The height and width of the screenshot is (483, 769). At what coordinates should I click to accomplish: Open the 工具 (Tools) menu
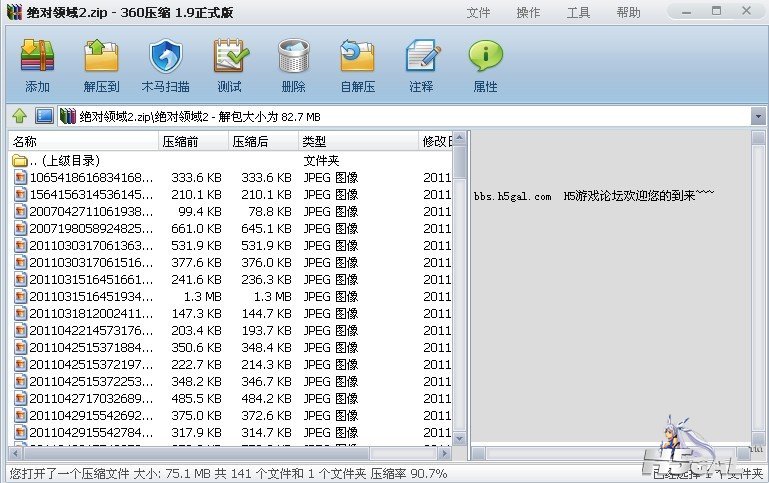pos(578,13)
